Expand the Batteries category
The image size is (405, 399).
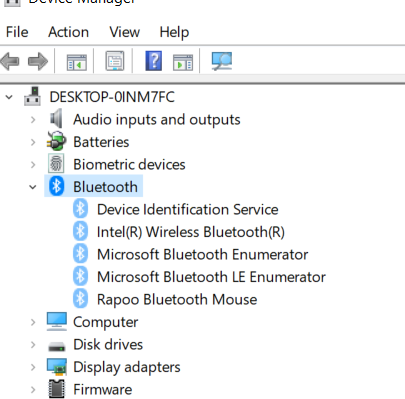tap(33, 142)
